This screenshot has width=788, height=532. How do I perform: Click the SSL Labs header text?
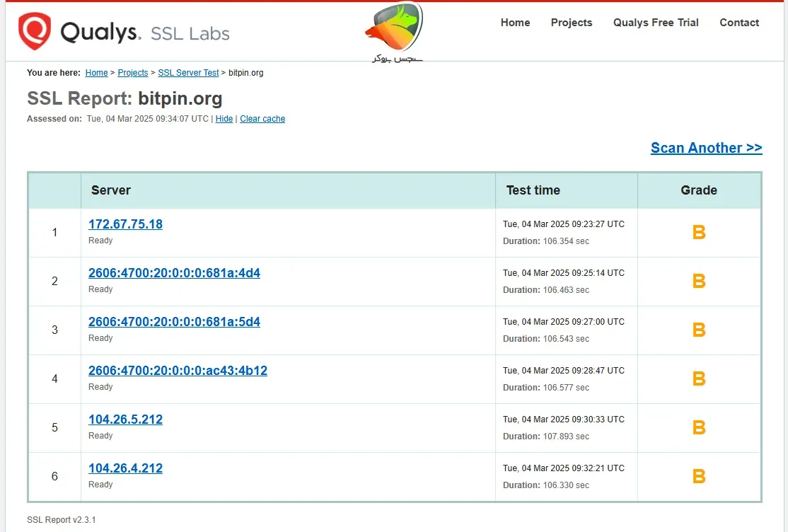190,34
